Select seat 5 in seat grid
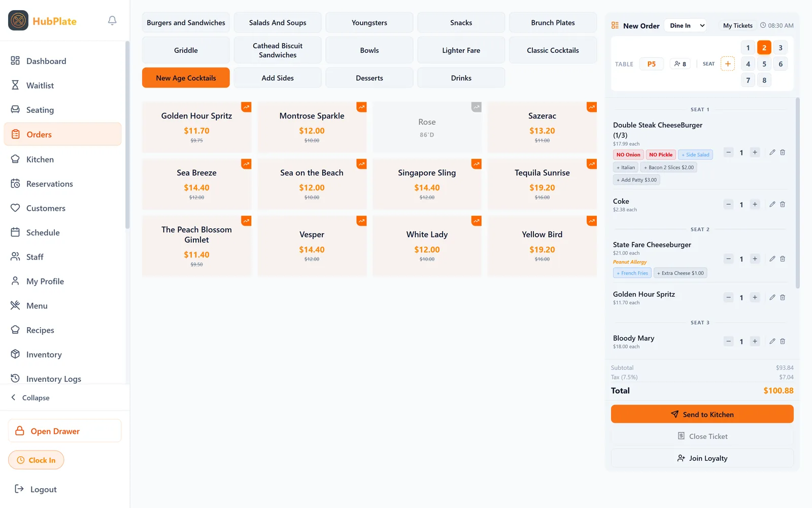Viewport: 812px width, 508px height. [764, 64]
